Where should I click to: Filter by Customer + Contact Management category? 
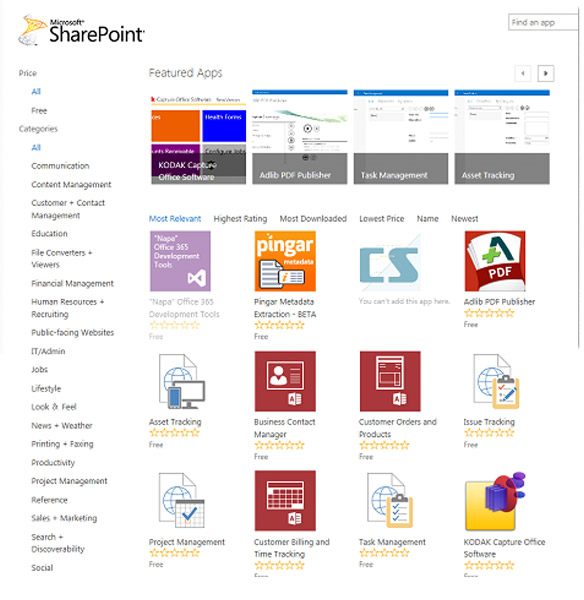pos(68,209)
